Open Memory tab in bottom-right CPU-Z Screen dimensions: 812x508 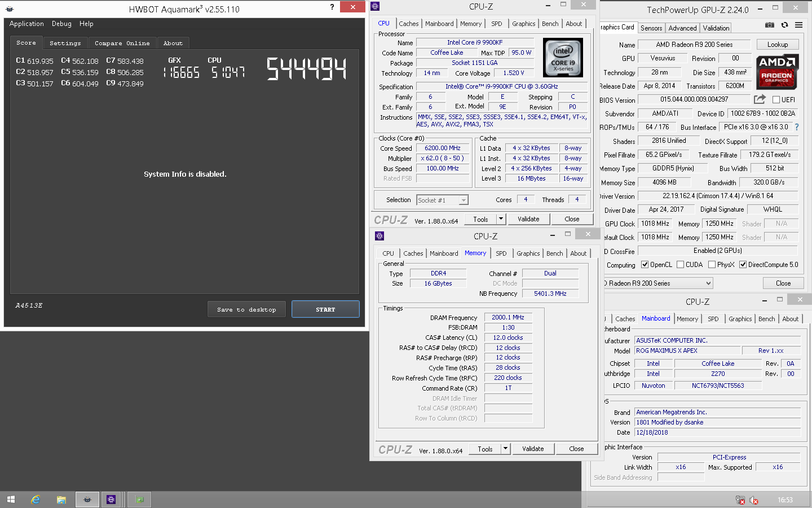(687, 319)
